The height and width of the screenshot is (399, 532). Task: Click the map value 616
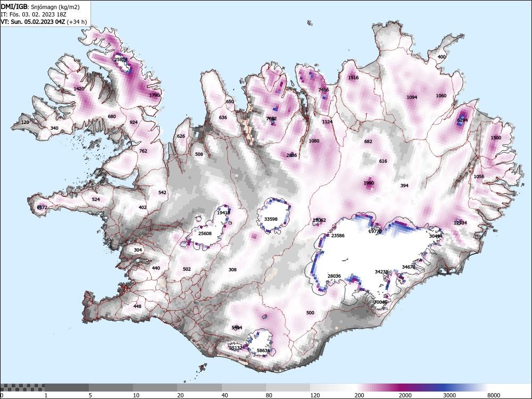[x=383, y=161]
